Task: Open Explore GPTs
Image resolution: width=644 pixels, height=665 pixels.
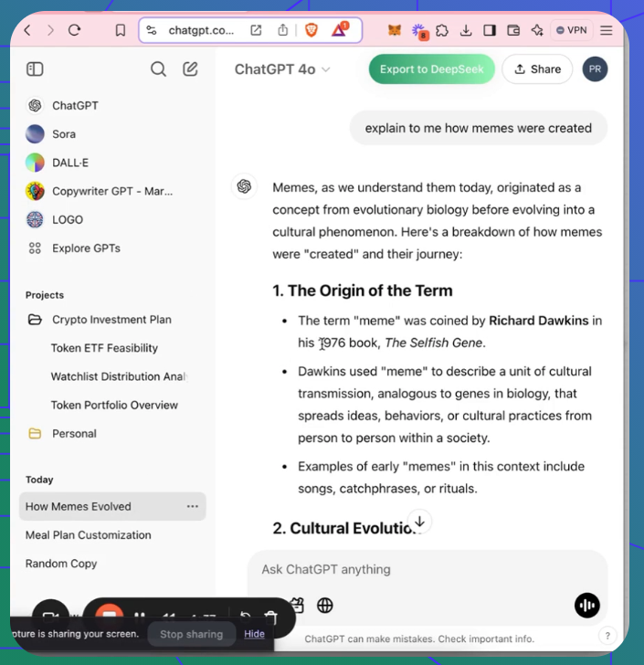Action: (x=86, y=248)
